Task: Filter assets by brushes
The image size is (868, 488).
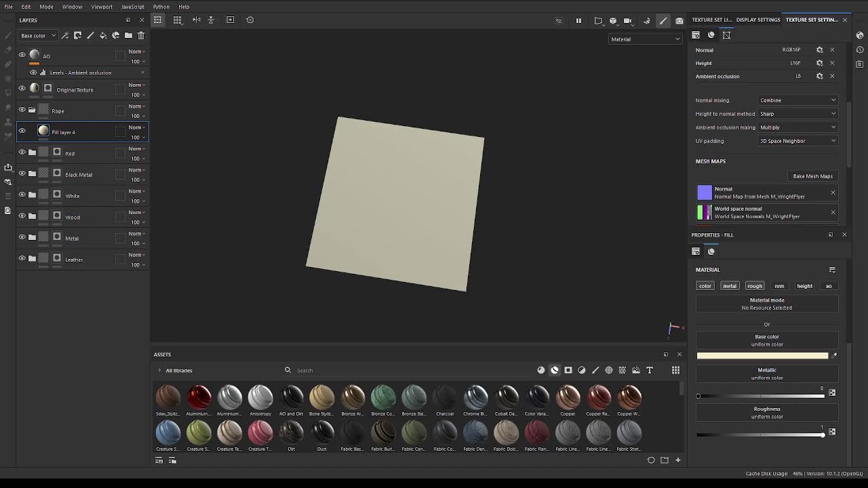Action: click(x=595, y=370)
